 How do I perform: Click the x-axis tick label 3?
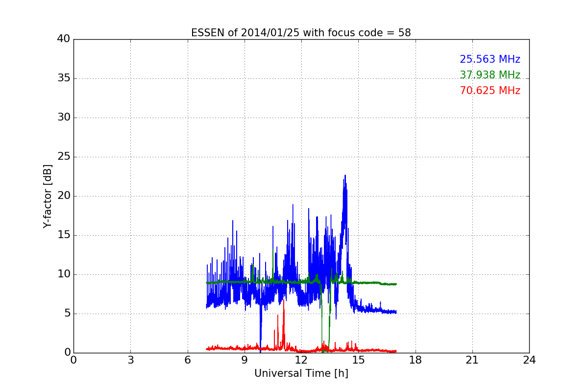(130, 360)
